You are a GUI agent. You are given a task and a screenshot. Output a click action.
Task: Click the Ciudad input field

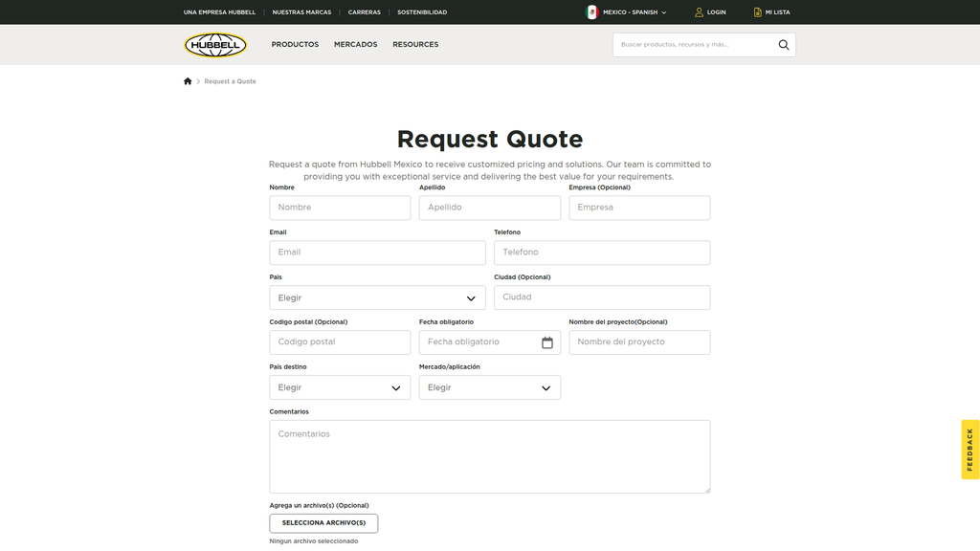click(x=602, y=298)
